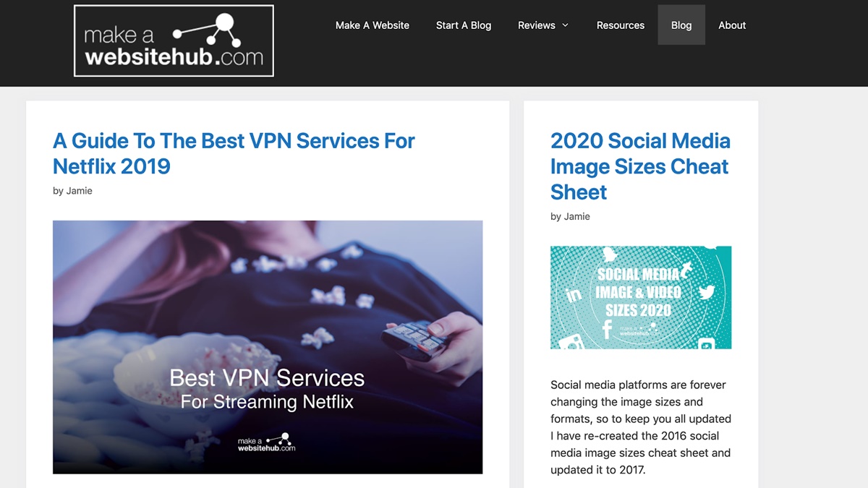Open the About page
Image resolution: width=868 pixels, height=488 pixels.
point(732,25)
